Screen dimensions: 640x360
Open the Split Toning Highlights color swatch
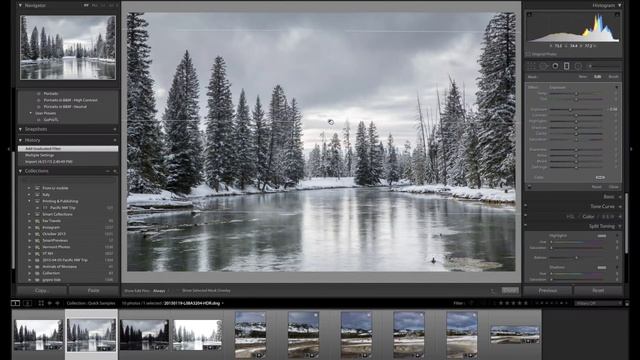click(602, 236)
